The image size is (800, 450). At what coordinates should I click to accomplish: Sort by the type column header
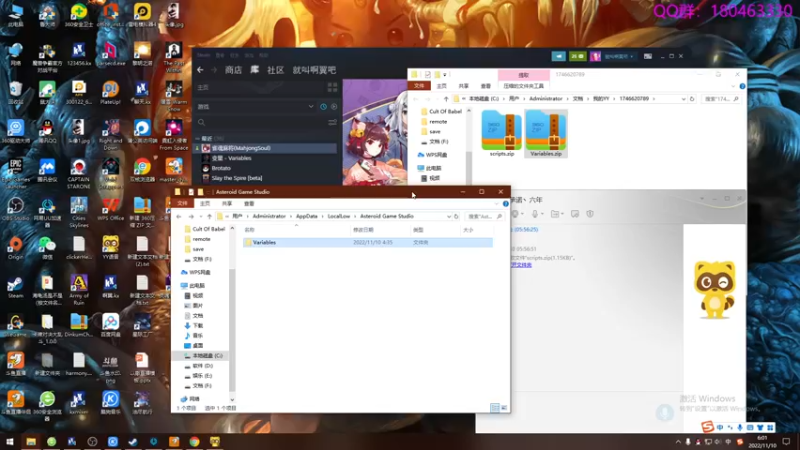(435, 230)
